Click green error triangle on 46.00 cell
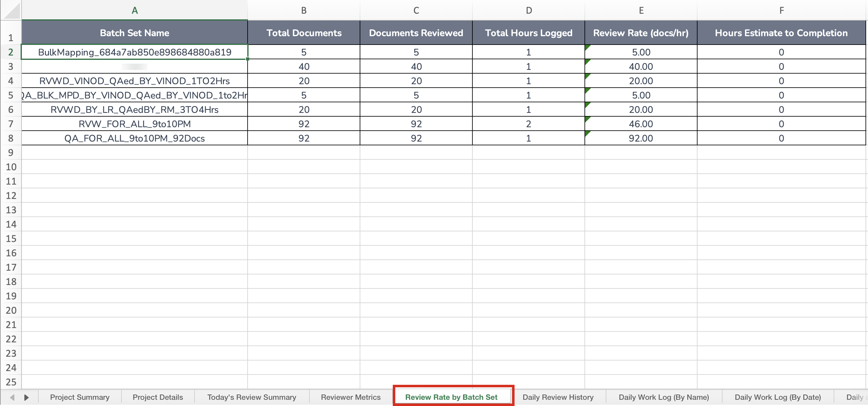Viewport: 868px width, 406px height. coord(588,119)
